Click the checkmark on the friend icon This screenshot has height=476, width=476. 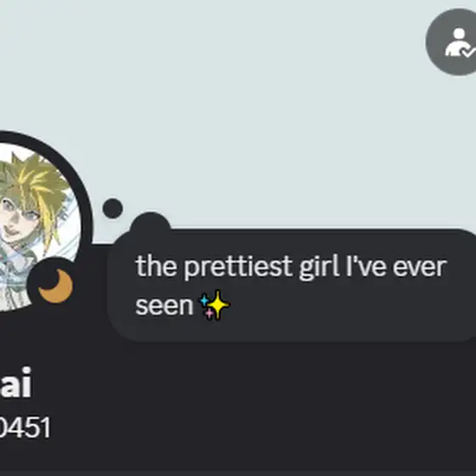(x=467, y=52)
